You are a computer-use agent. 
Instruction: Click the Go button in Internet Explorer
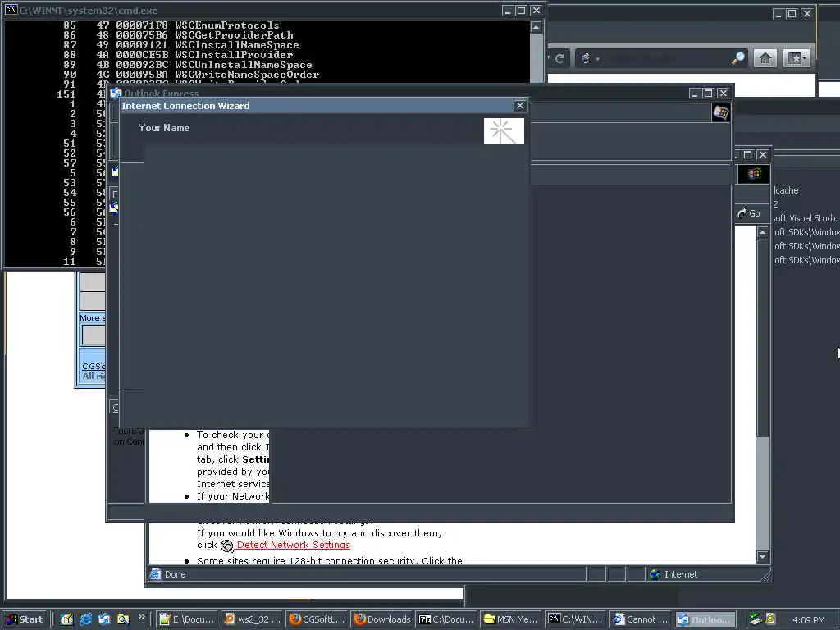click(x=749, y=213)
